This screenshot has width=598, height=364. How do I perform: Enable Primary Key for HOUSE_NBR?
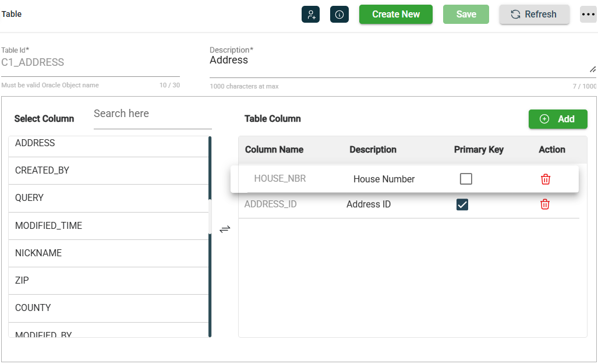coord(466,179)
